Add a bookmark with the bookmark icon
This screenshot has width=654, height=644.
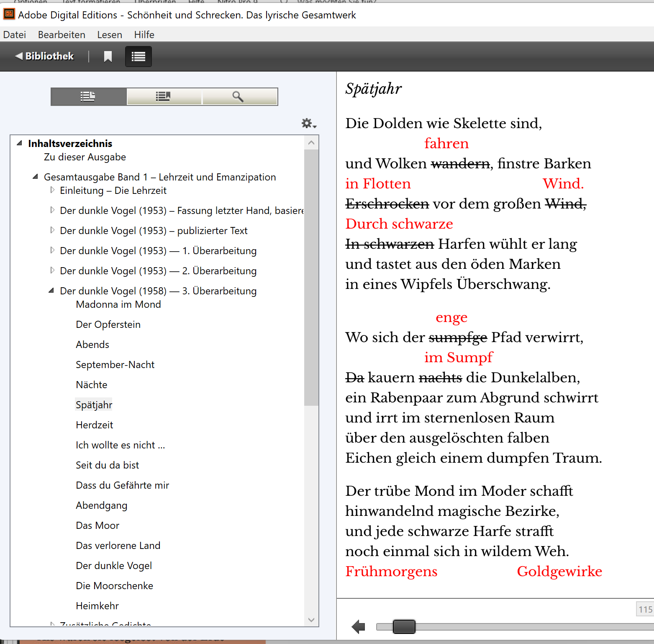pos(108,56)
